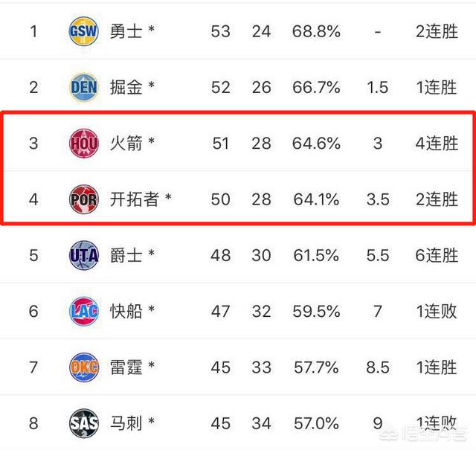
Task: Open the 开拓者 team page link
Action: click(134, 199)
